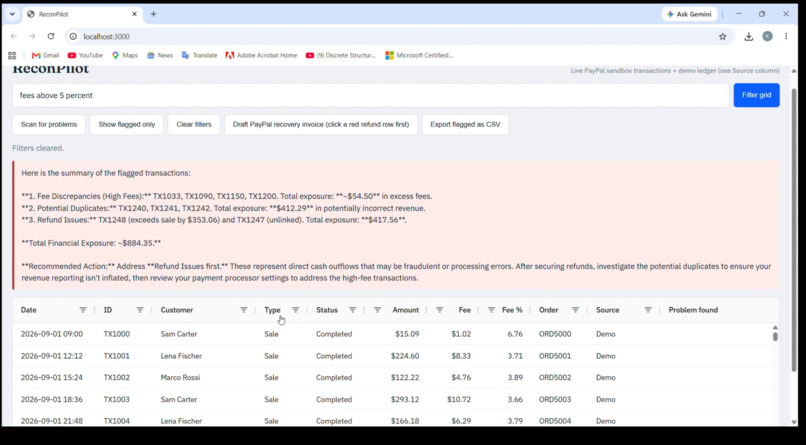Image resolution: width=806 pixels, height=445 pixels.
Task: Open Chrome three-dot menu
Action: (x=786, y=36)
